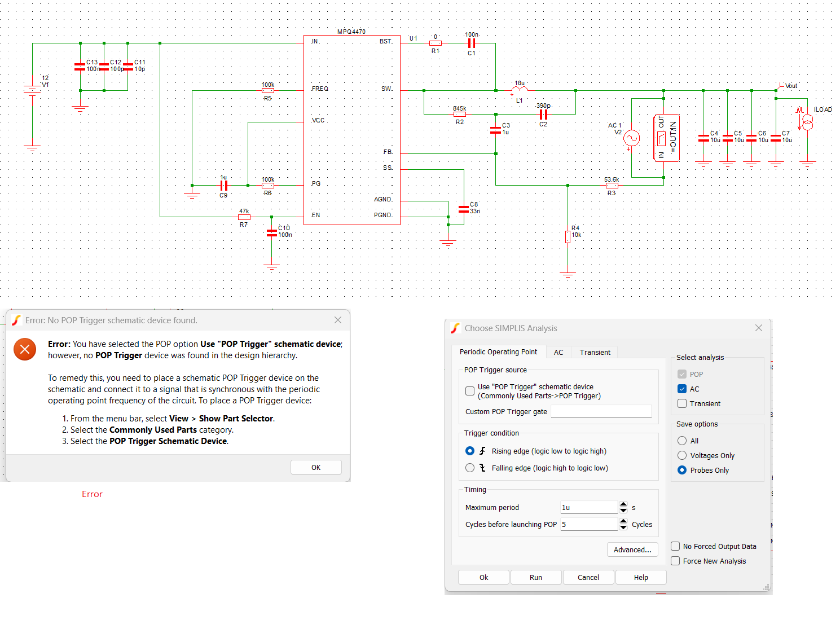Viewport: 840px width, 633px height.
Task: Select resistor R4 10k symbol
Action: click(x=568, y=236)
